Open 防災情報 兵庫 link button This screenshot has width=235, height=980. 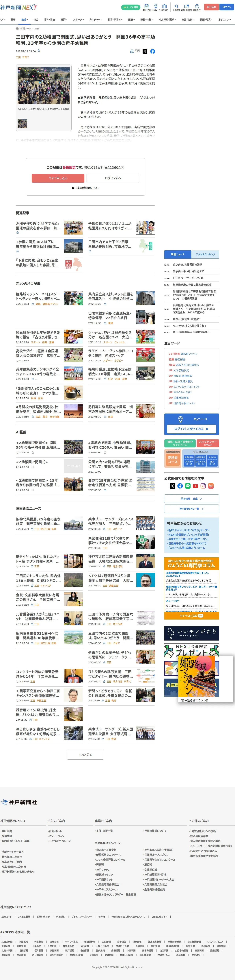pos(192,498)
